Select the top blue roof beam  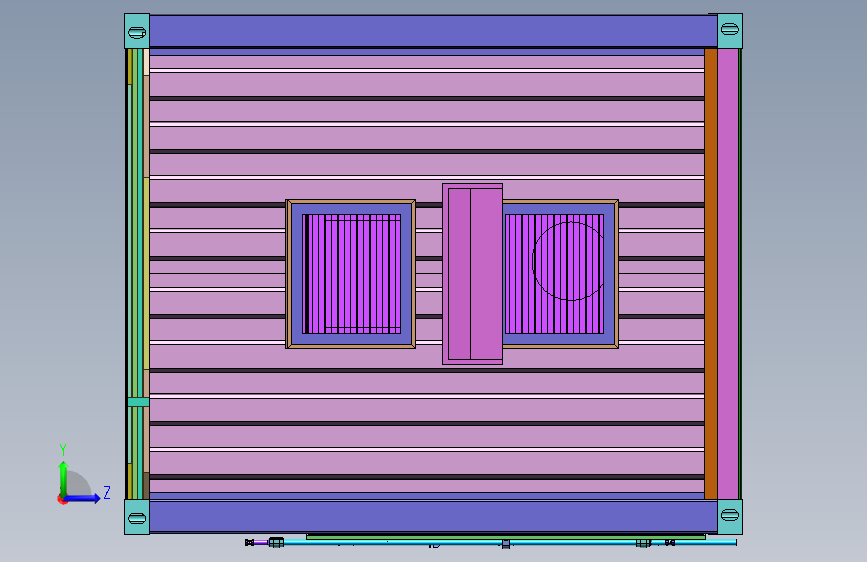click(x=434, y=31)
